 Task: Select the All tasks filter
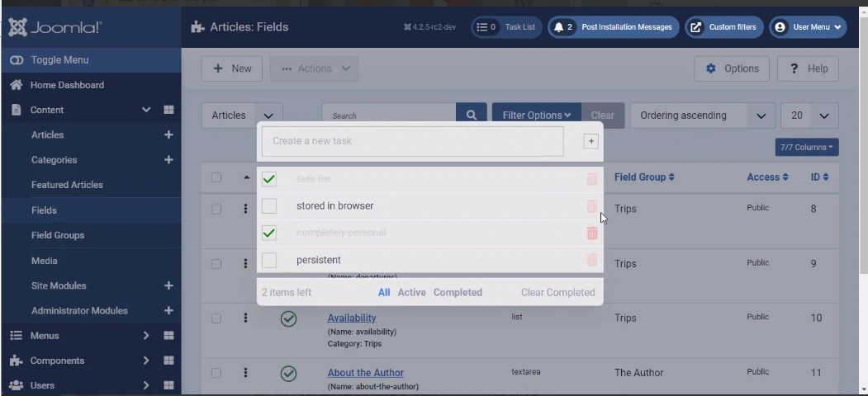tap(384, 293)
